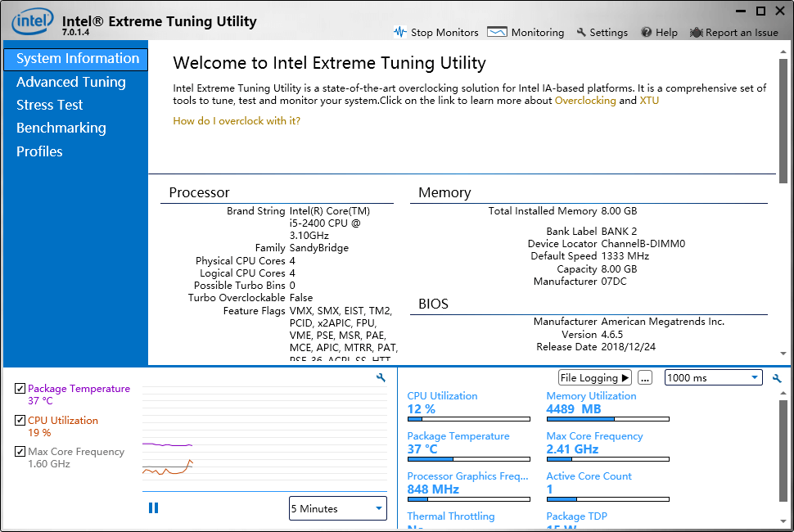Image resolution: width=794 pixels, height=532 pixels.
Task: Open the Monitoring graph view icon
Action: click(x=496, y=32)
